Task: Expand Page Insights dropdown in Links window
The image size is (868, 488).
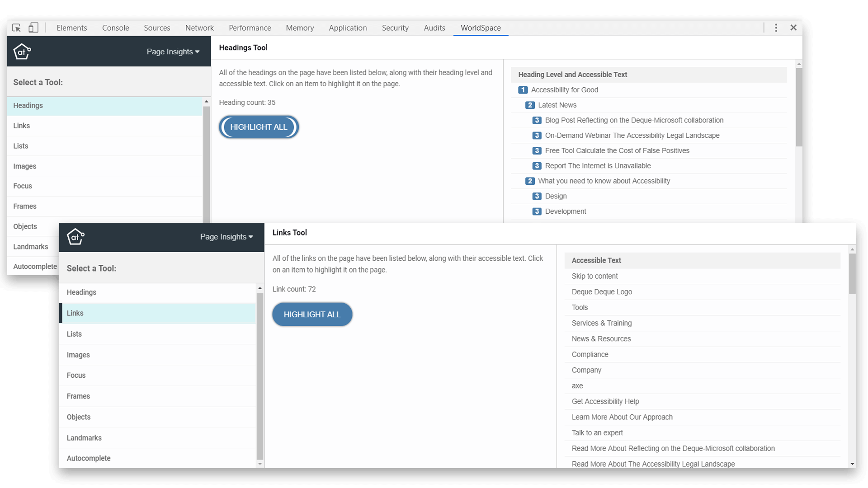Action: coord(226,237)
